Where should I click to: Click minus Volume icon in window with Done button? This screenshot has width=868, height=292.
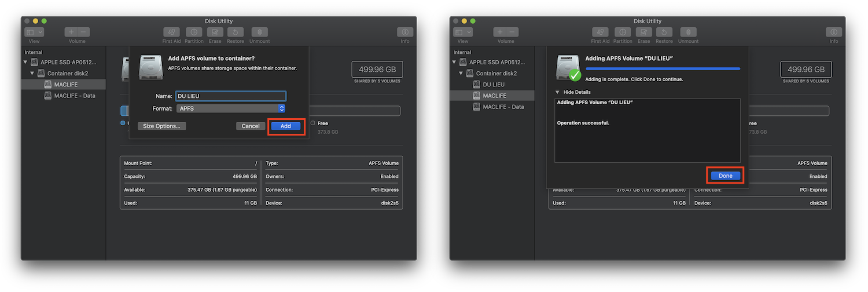point(513,32)
